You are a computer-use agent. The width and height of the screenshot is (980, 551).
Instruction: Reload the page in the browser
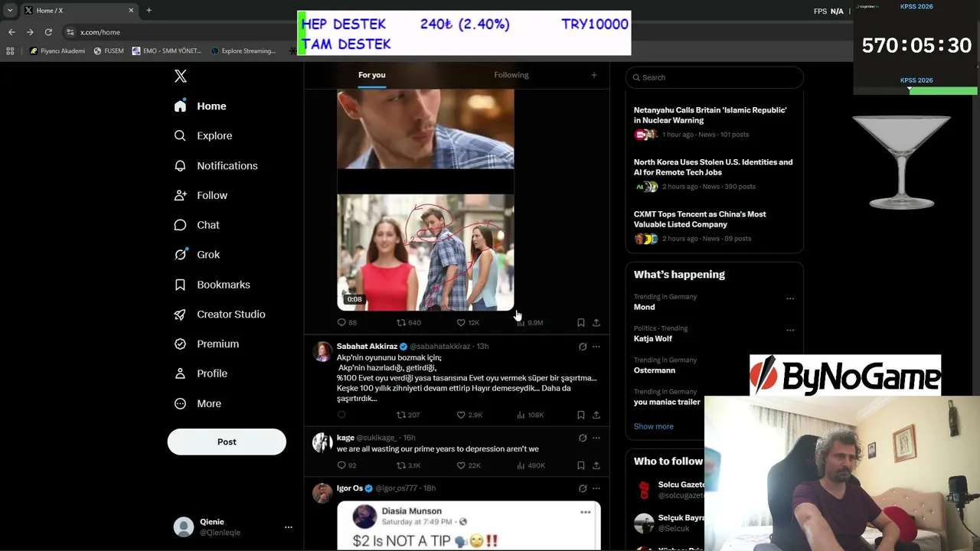pos(48,32)
